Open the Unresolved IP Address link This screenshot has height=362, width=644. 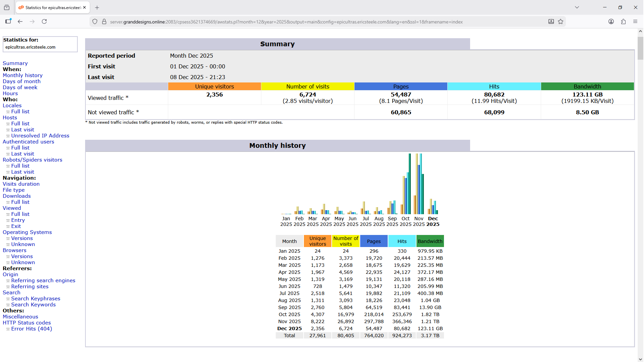point(40,136)
